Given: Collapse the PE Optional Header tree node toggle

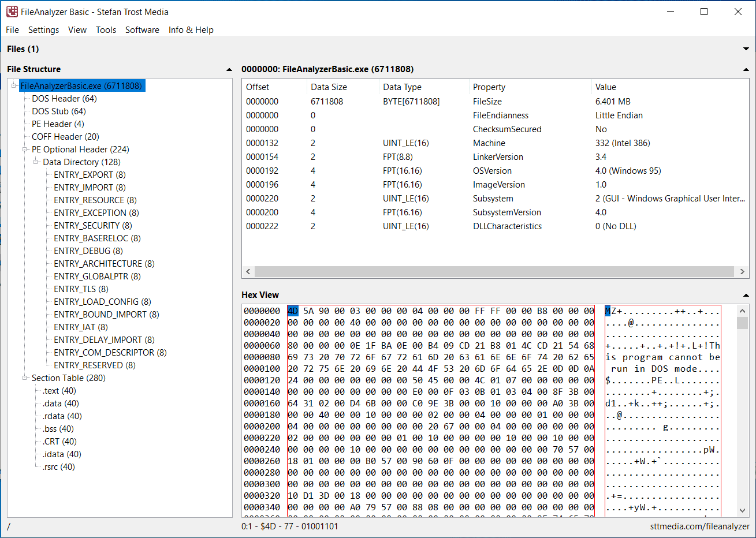Looking at the screenshot, I should (25, 150).
